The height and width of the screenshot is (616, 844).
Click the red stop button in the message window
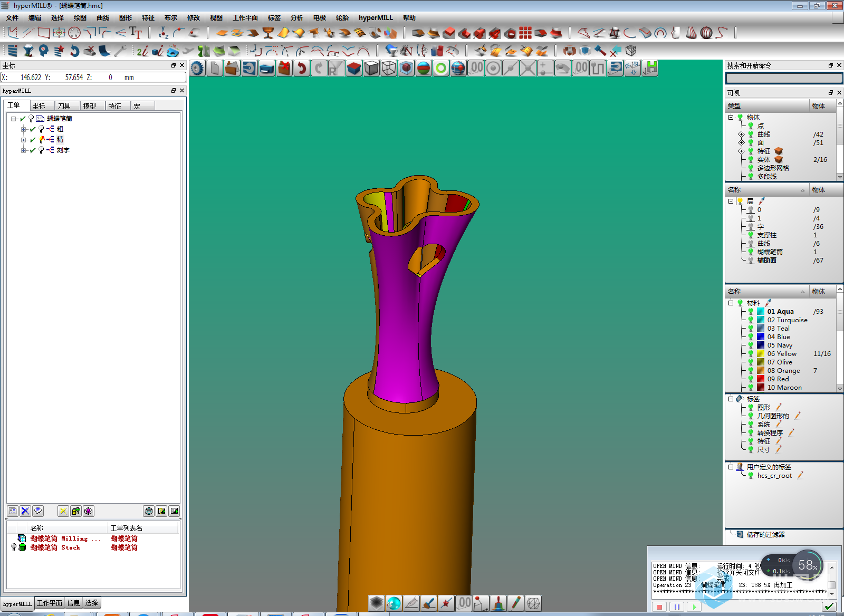tap(659, 607)
